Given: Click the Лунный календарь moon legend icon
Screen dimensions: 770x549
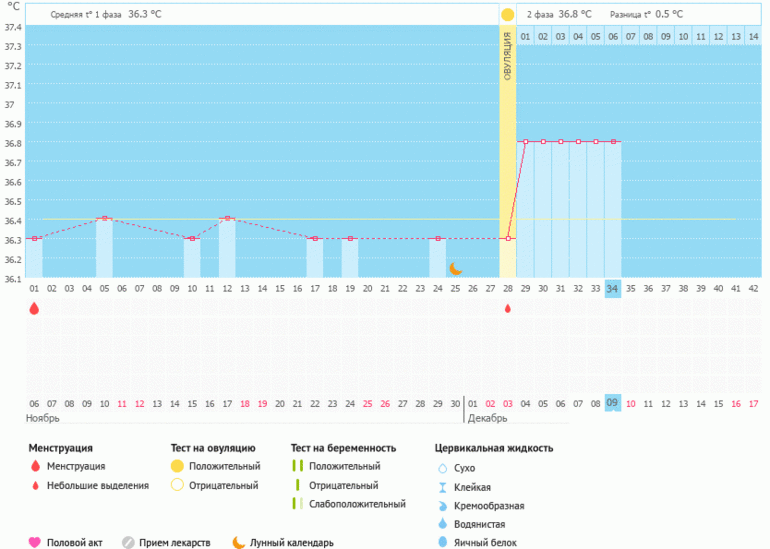Looking at the screenshot, I should click(x=239, y=543).
